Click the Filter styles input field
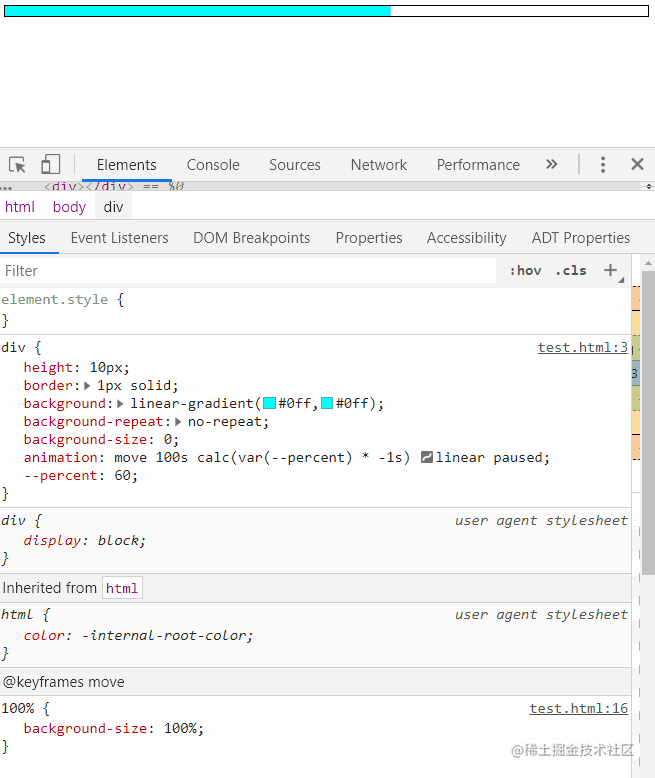The height and width of the screenshot is (778, 655). coord(248,271)
